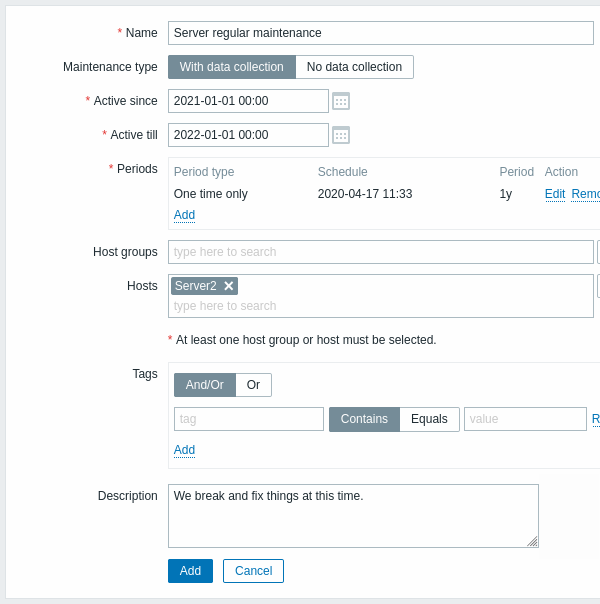
Task: Set tag operator to Equals
Action: 429,419
